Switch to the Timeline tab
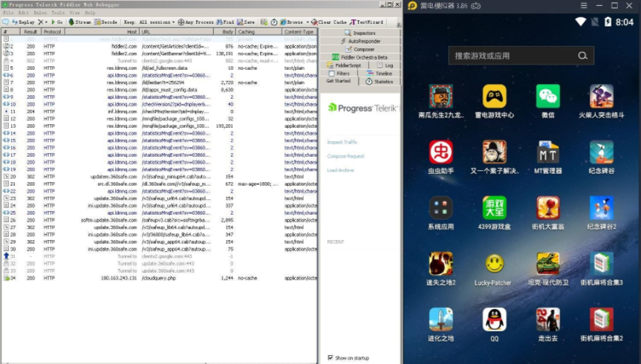641x364 pixels. tap(380, 74)
